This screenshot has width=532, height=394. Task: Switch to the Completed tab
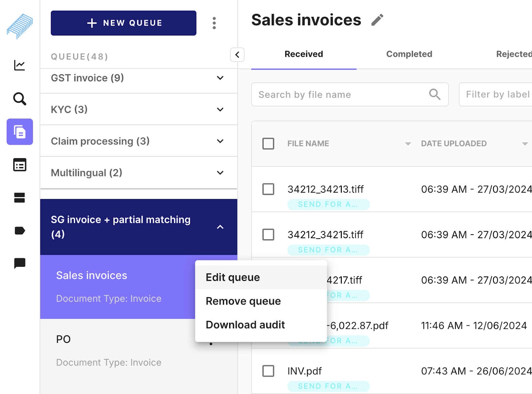[x=409, y=54]
